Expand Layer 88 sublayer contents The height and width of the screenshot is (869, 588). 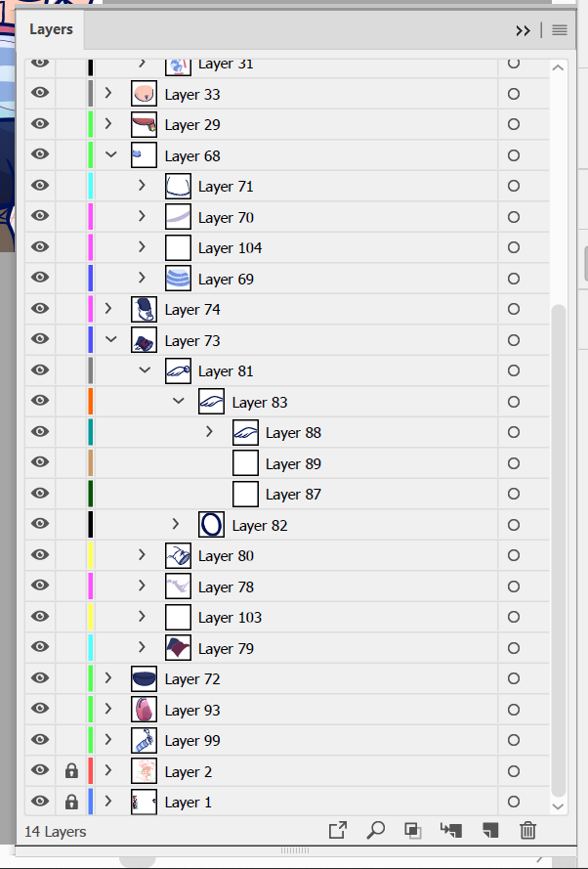[209, 432]
